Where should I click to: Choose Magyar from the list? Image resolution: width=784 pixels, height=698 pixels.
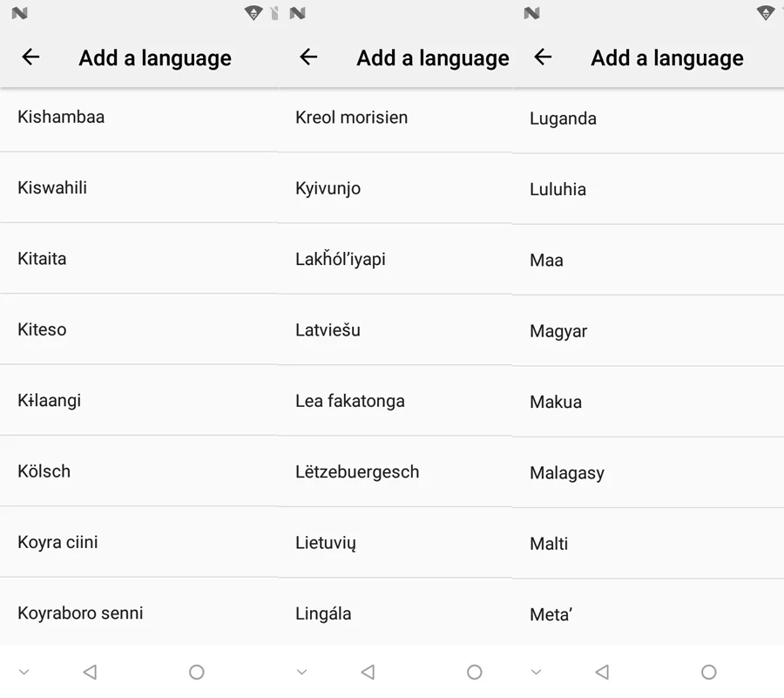click(x=648, y=330)
